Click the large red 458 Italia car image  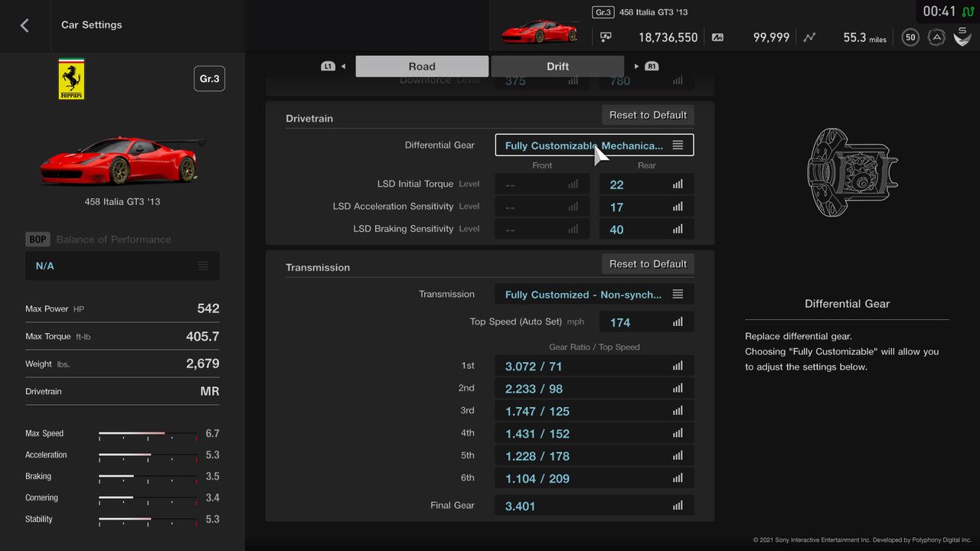click(x=122, y=161)
